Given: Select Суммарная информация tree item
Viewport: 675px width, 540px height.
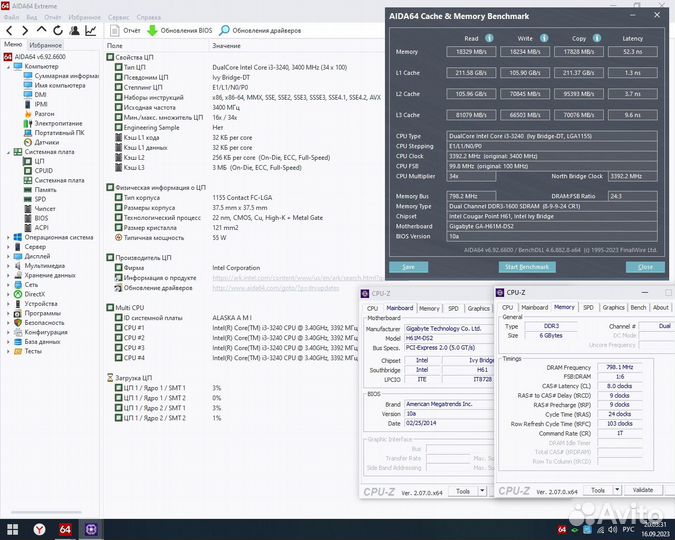Looking at the screenshot, I should [x=61, y=76].
